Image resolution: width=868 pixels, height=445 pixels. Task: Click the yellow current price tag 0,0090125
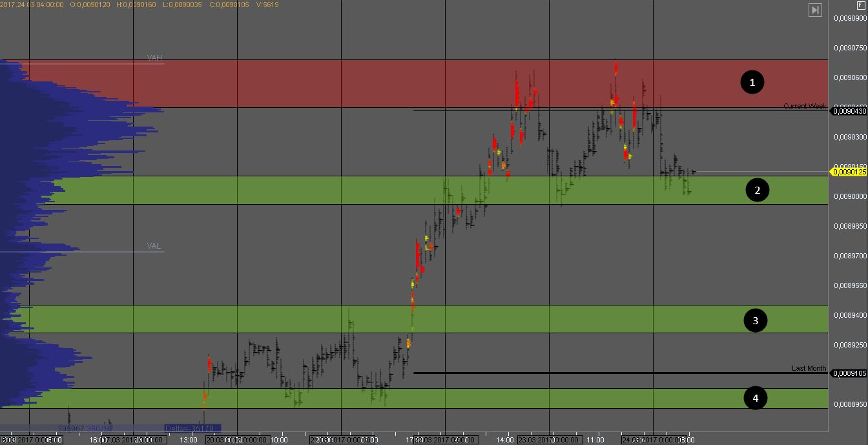tap(849, 172)
